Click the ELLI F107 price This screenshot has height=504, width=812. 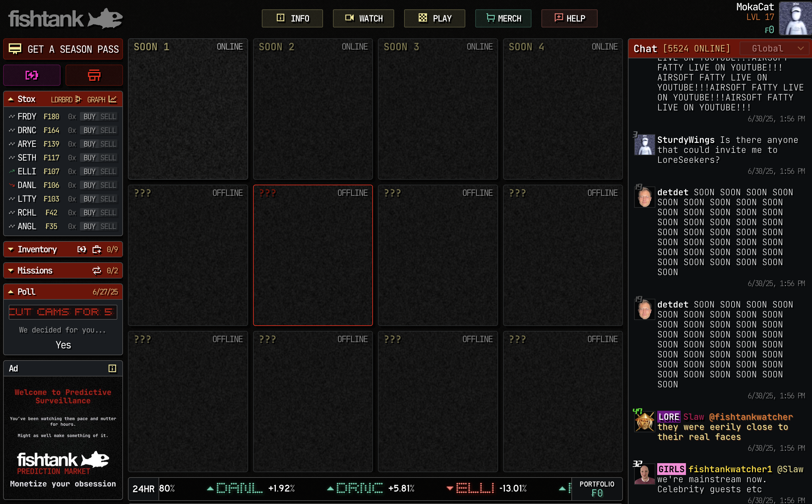pyautogui.click(x=51, y=171)
